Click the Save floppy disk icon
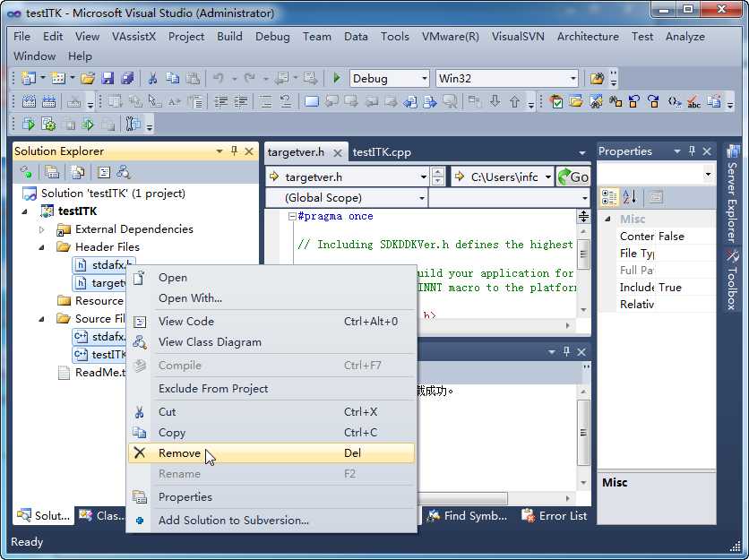The width and height of the screenshot is (749, 560). pyautogui.click(x=108, y=78)
